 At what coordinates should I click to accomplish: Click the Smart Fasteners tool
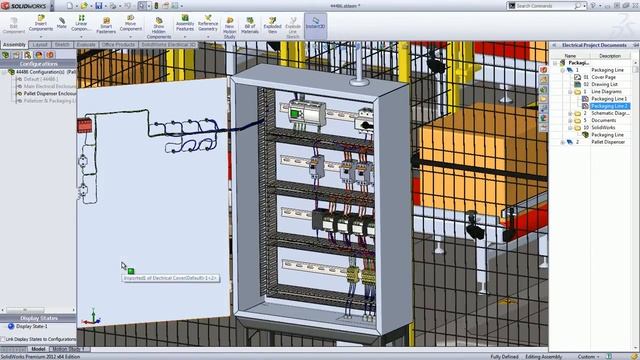(106, 25)
